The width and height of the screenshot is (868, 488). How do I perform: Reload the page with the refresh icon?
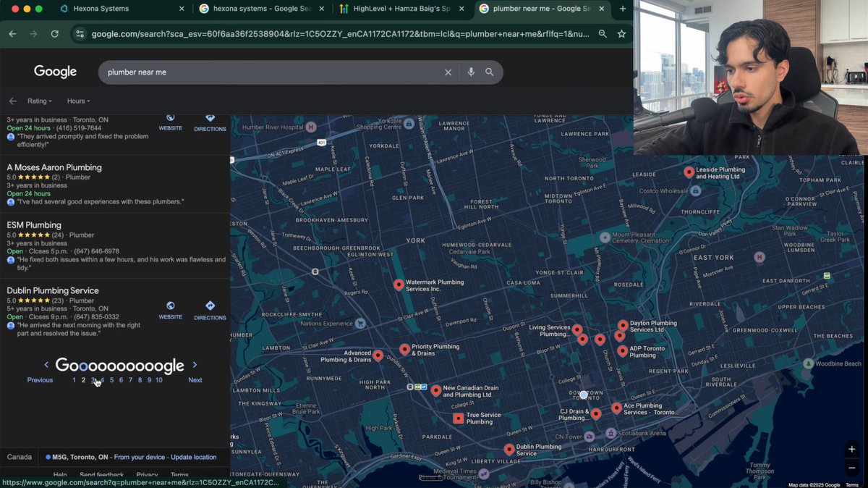point(54,34)
